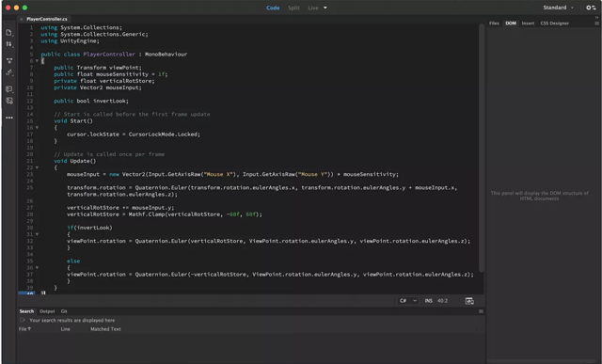Image resolution: width=602 pixels, height=364 pixels.
Task: Select the DOM panel tab
Action: [x=511, y=24]
